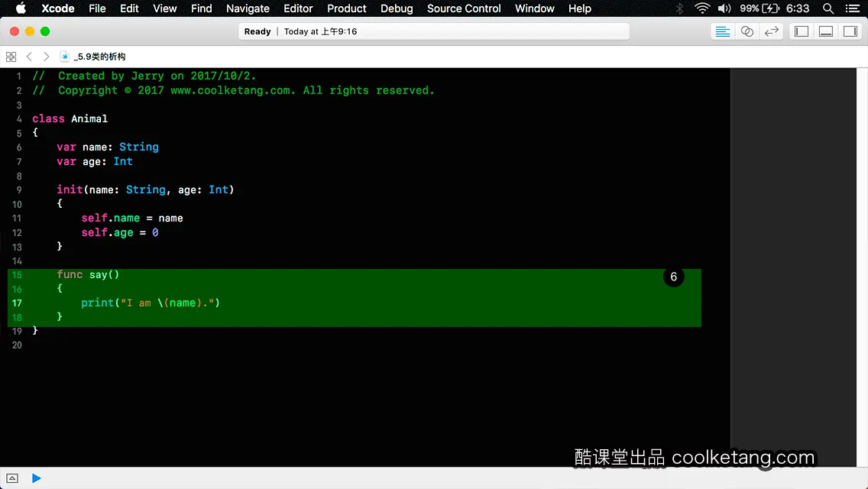Click the String type on line 6
868x489 pixels.
(x=139, y=147)
